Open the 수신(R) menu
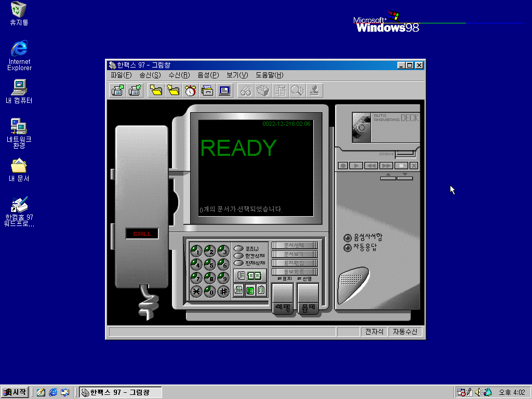 (179, 75)
